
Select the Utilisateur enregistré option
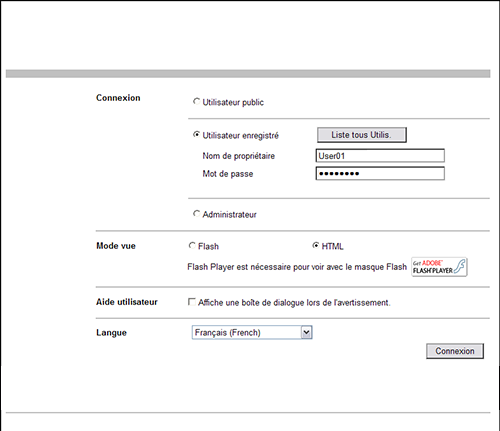click(196, 135)
